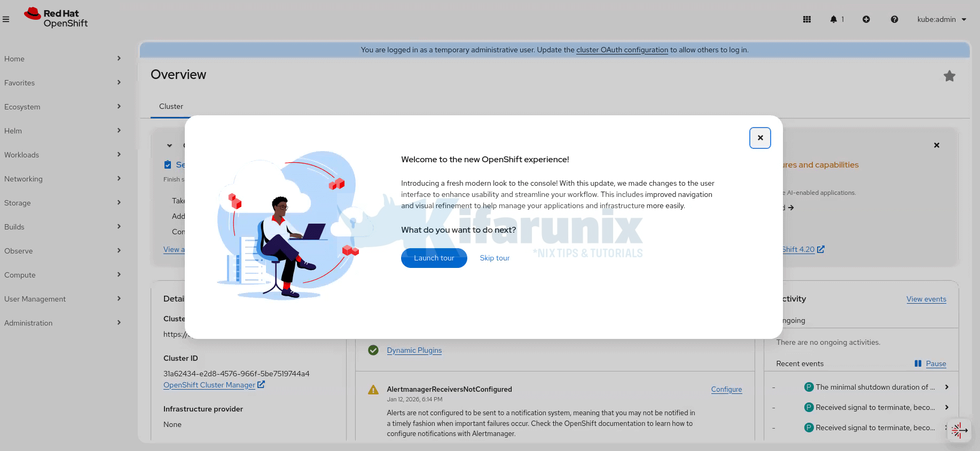The image size is (980, 451).
Task: Click Skip tour link
Action: 495,258
